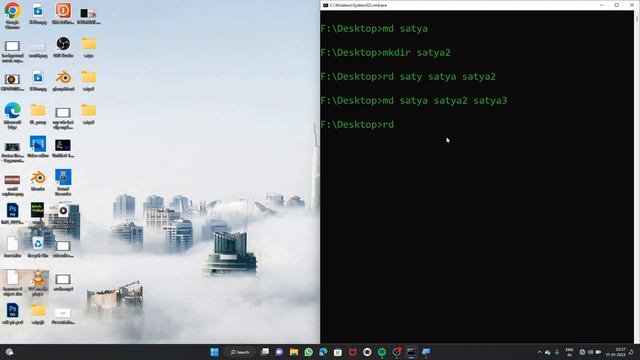The height and width of the screenshot is (360, 640).
Task: Click the 'md satya satya2 satya3' line
Action: [414, 101]
